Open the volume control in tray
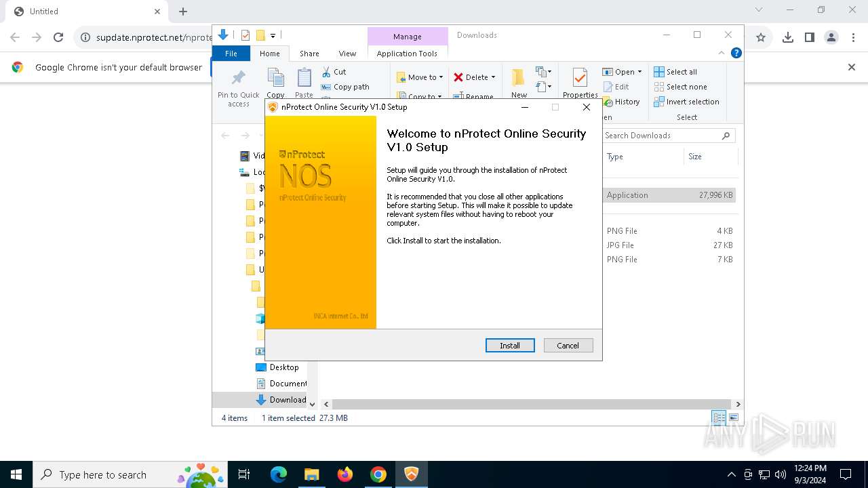The height and width of the screenshot is (488, 868). coord(781,474)
